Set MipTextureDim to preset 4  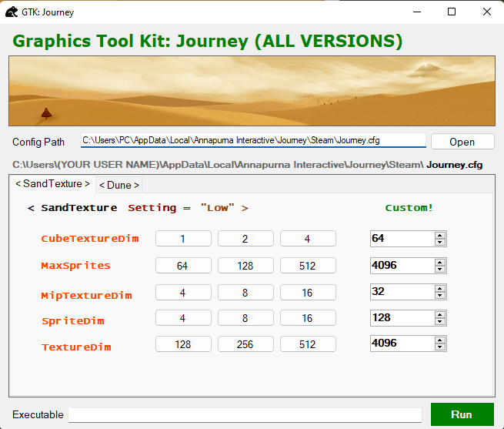point(183,293)
